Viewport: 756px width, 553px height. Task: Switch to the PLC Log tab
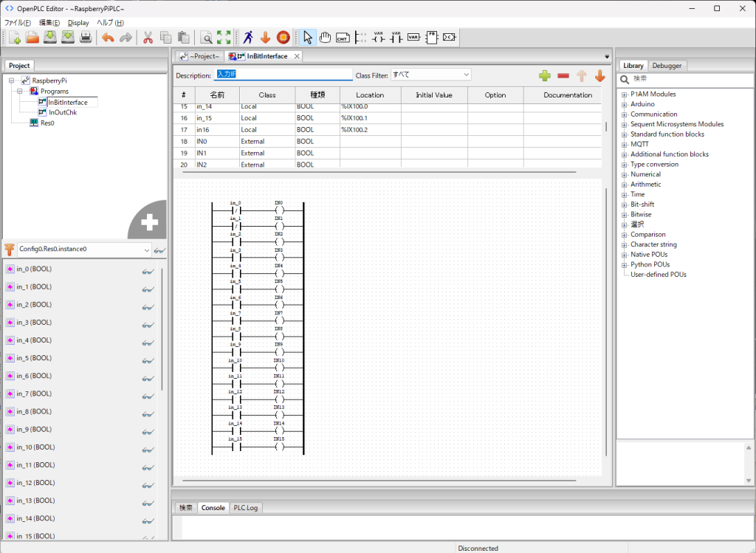pos(245,508)
